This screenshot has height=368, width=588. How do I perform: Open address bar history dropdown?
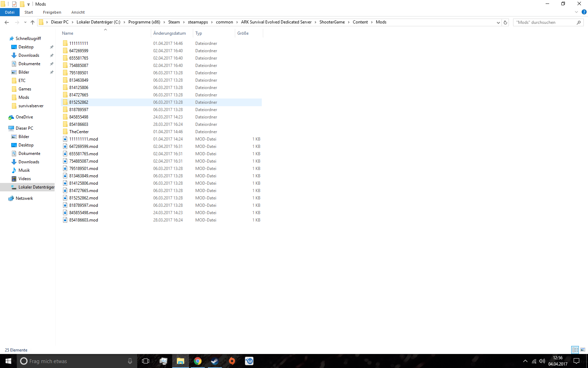click(x=498, y=22)
